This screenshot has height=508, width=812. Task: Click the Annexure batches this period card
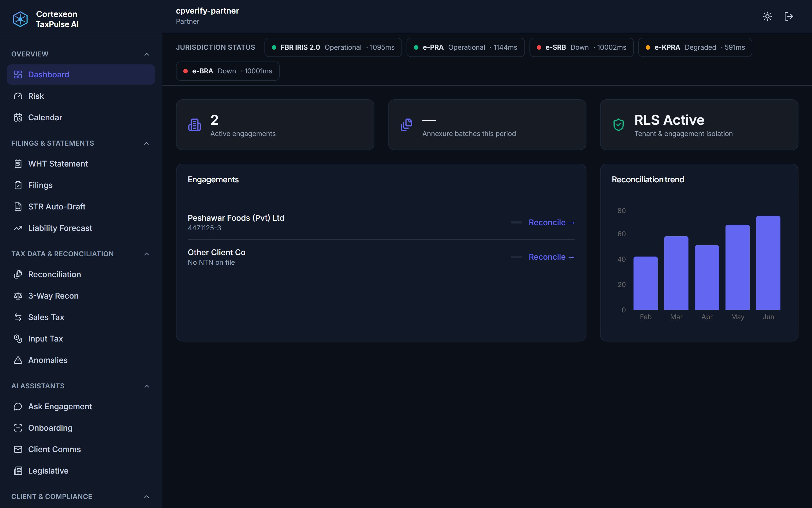487,125
